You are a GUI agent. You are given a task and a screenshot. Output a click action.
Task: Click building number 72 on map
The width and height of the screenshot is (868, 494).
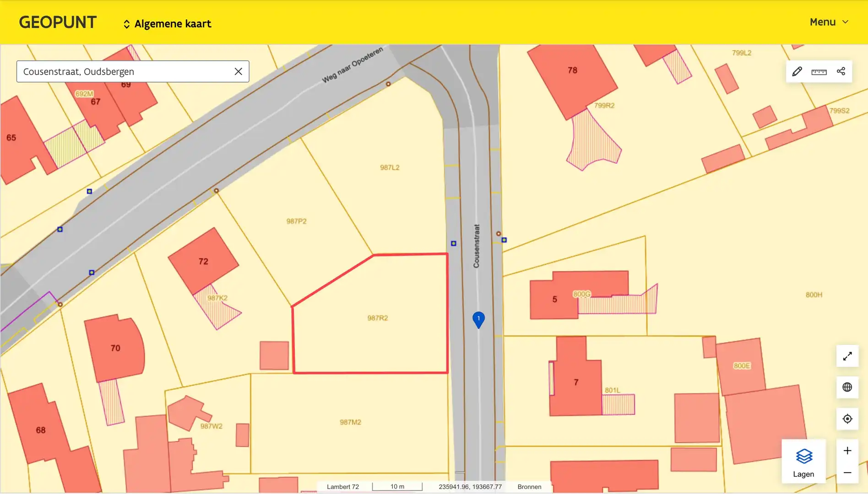[x=203, y=261]
